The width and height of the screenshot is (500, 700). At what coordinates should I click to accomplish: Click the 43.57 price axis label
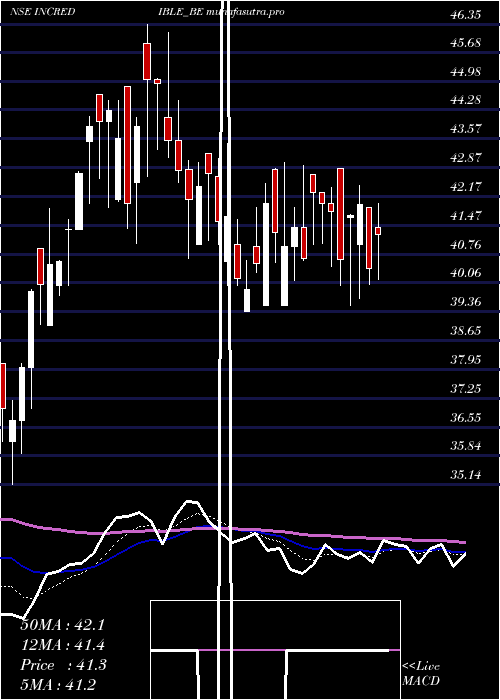(466, 129)
